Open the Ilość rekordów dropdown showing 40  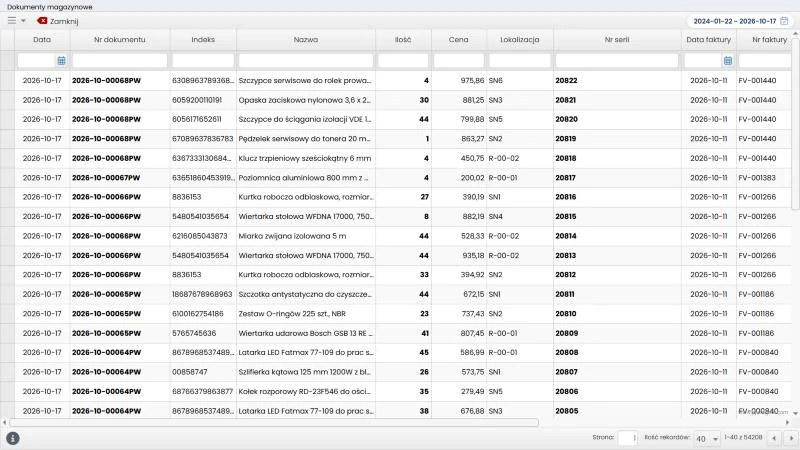[x=707, y=438]
